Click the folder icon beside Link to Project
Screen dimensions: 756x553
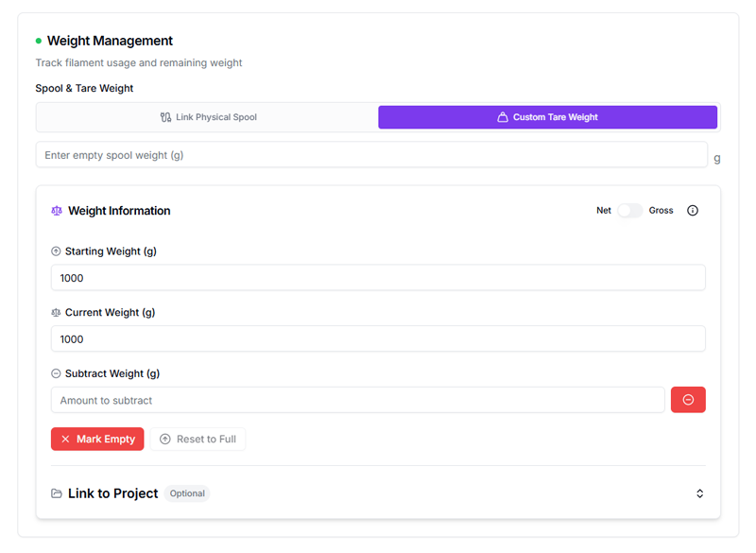[57, 493]
